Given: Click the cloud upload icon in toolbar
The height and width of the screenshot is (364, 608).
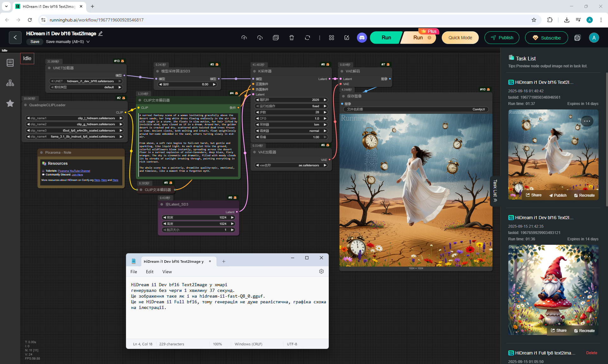Looking at the screenshot, I should tap(244, 38).
